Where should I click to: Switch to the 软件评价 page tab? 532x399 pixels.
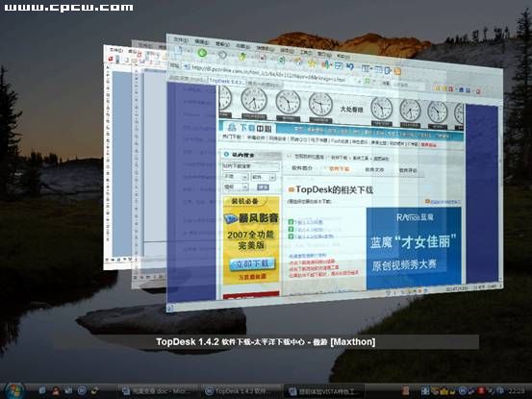[x=408, y=170]
